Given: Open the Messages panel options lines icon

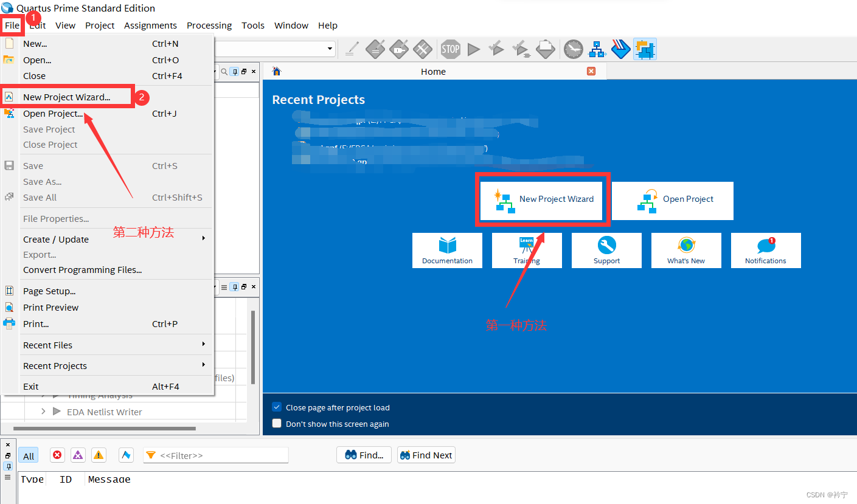Looking at the screenshot, I should coord(8,477).
